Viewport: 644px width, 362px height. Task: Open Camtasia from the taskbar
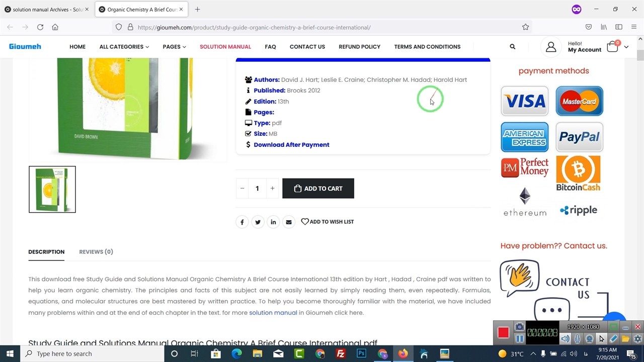(x=299, y=353)
